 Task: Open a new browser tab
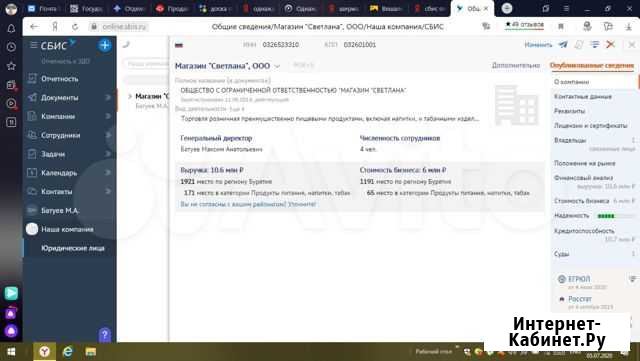click(x=507, y=8)
